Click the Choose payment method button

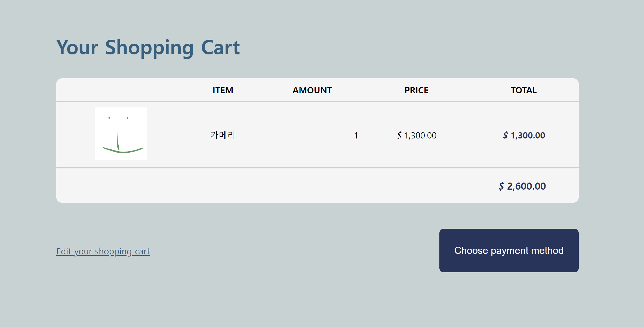click(x=509, y=250)
